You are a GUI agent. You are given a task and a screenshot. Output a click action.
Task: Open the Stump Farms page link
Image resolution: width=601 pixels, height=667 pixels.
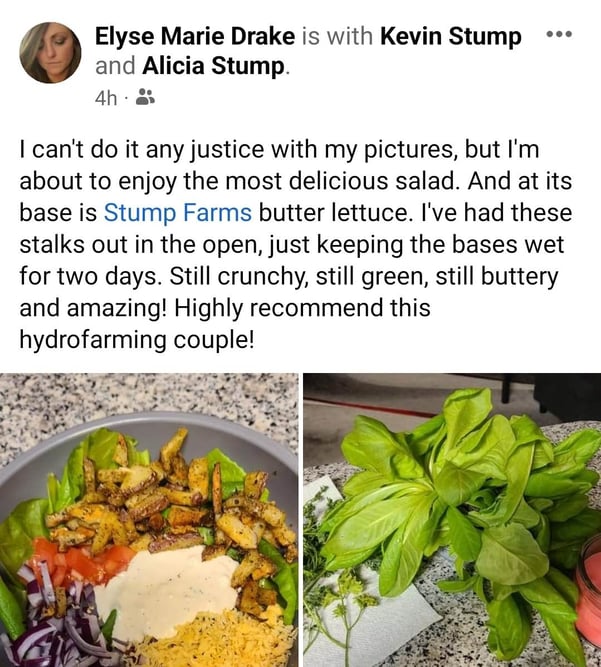pyautogui.click(x=178, y=212)
